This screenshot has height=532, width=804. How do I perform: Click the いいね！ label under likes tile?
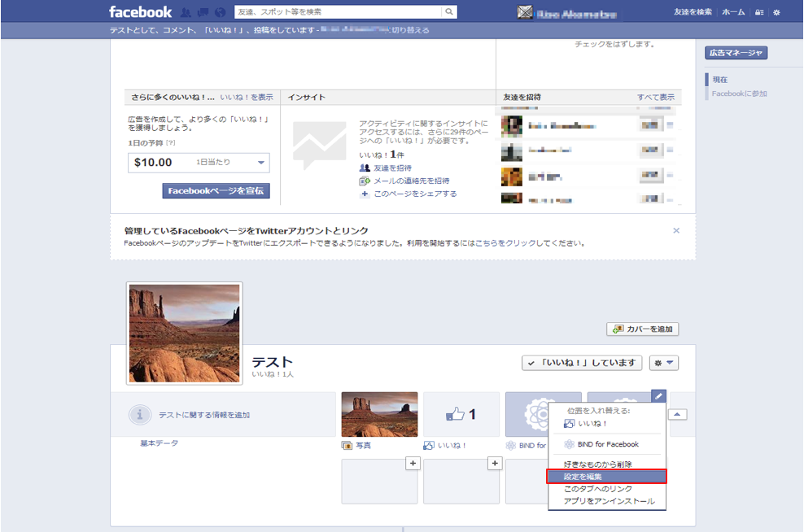(451, 446)
